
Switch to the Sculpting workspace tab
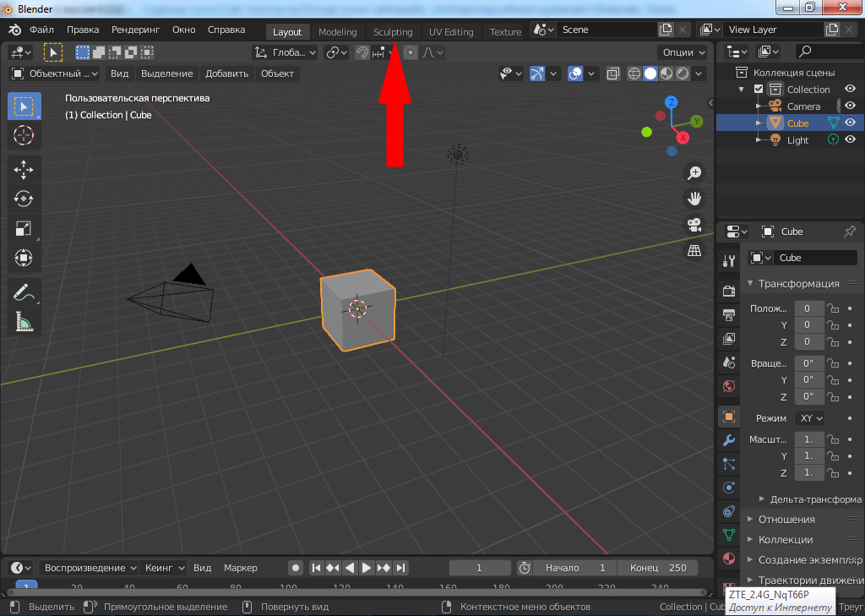tap(393, 32)
